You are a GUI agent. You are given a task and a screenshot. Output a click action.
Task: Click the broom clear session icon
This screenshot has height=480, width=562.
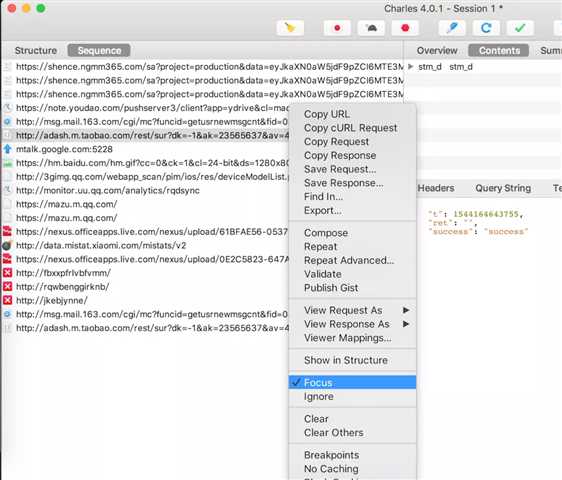click(x=290, y=28)
